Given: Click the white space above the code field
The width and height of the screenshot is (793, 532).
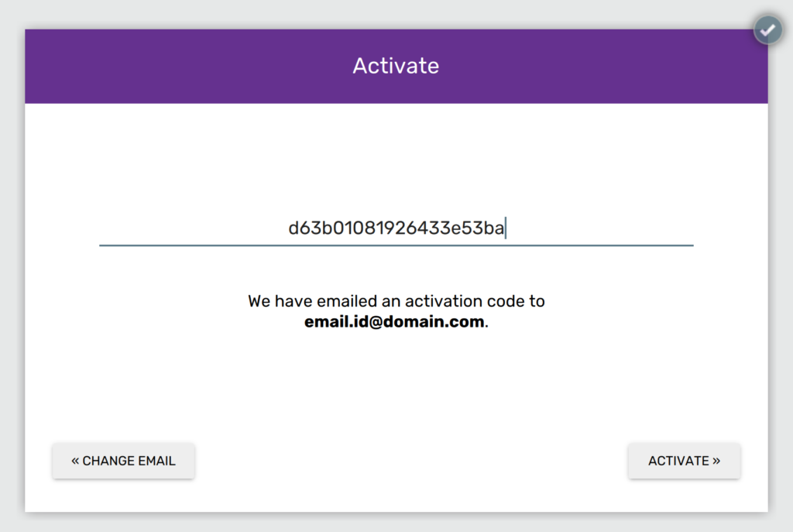Looking at the screenshot, I should click(396, 163).
